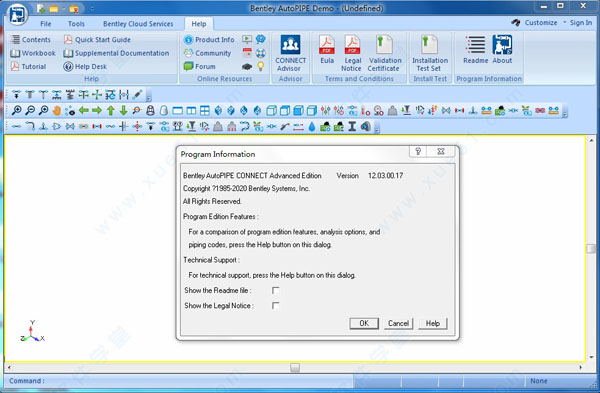Click the question mark dialog help button

coord(418,152)
